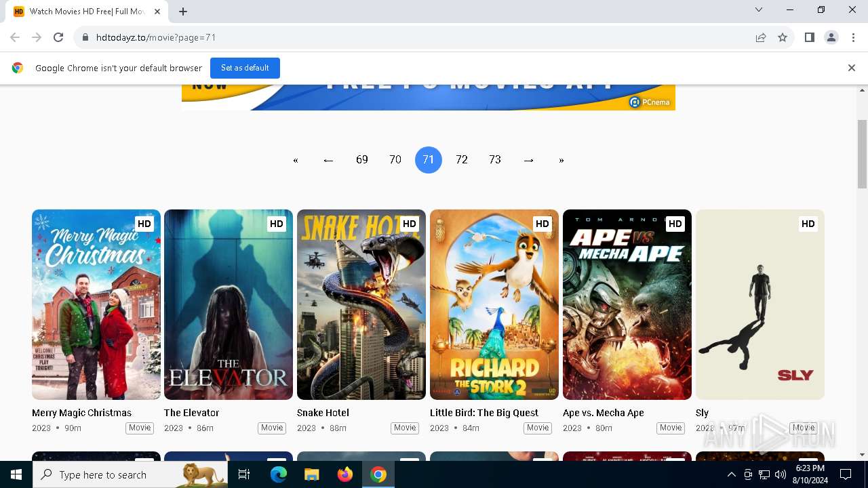The height and width of the screenshot is (488, 868).
Task: Open taskbar clock and calendar
Action: coord(810,474)
